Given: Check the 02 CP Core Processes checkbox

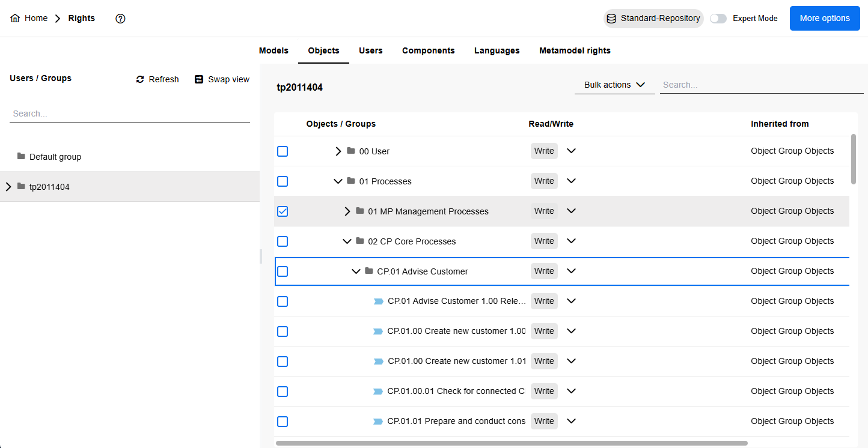Looking at the screenshot, I should (283, 241).
